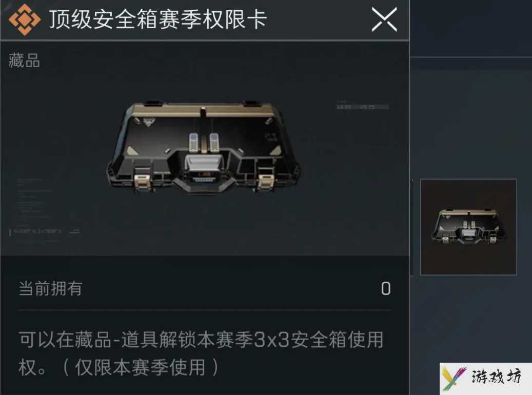Click the faint spec text right of the safe box
Screen dimensions: 532x395
(x=362, y=105)
